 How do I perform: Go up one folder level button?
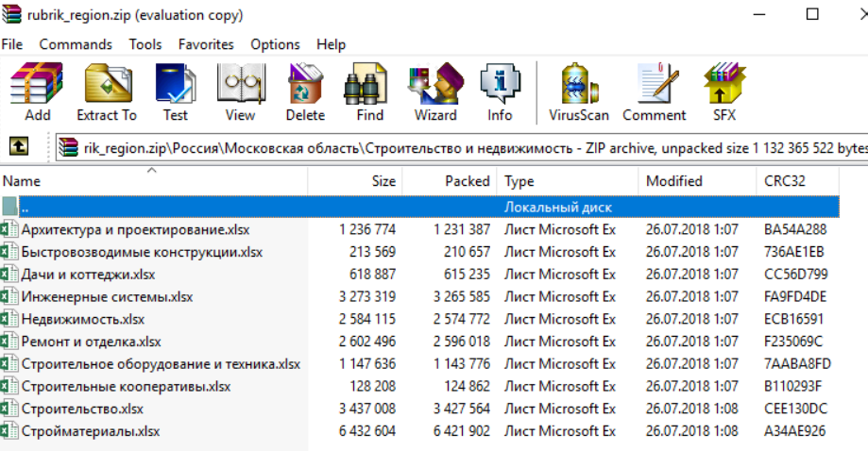click(18, 147)
